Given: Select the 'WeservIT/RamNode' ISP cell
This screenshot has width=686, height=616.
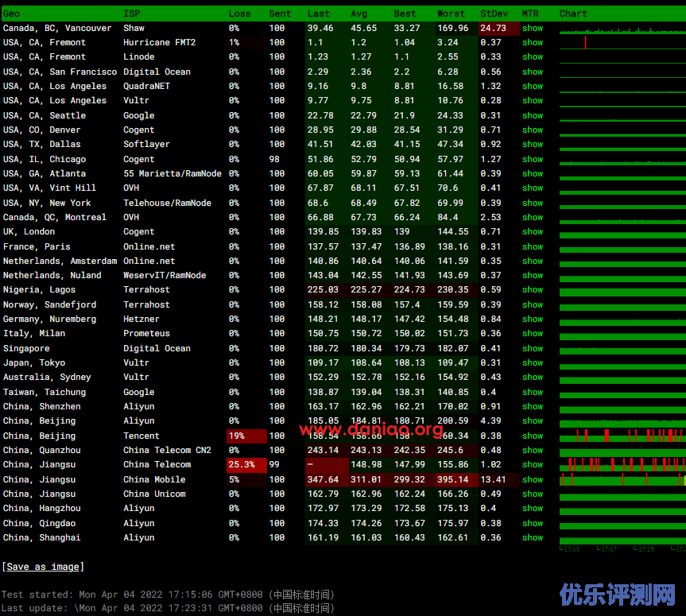Looking at the screenshot, I should [165, 275].
